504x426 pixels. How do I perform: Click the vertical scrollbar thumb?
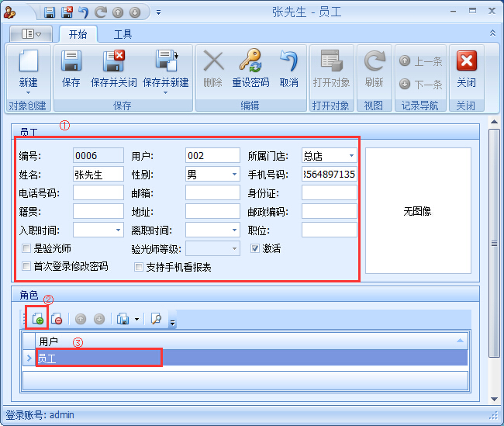[494, 243]
